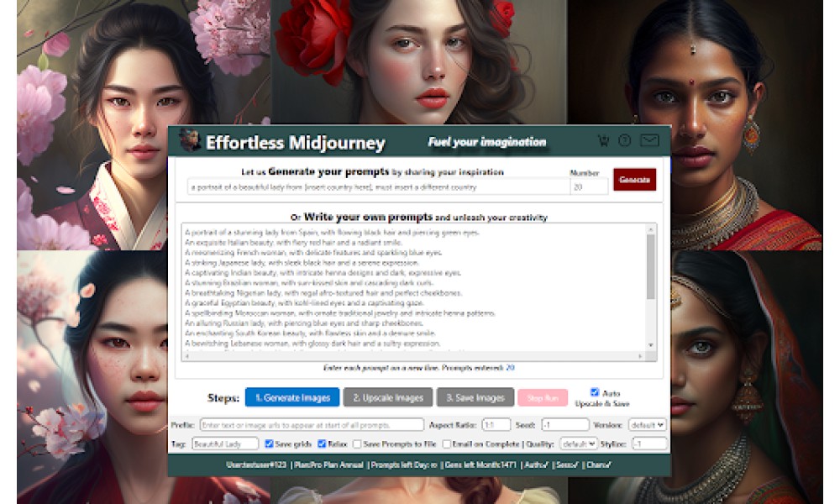840x504 pixels.
Task: Click the spellbinding Moroccan woman prompt line
Action: coord(340,312)
